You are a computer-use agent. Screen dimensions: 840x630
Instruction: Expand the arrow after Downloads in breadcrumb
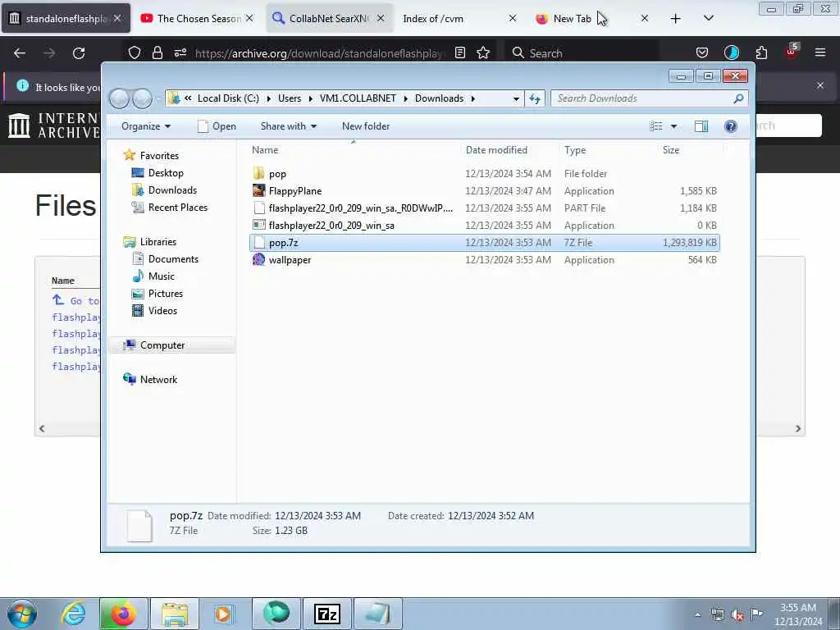coord(473,98)
